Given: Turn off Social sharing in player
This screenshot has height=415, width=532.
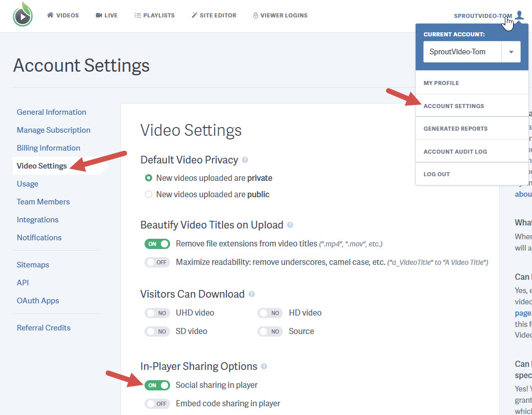Looking at the screenshot, I should click(157, 385).
